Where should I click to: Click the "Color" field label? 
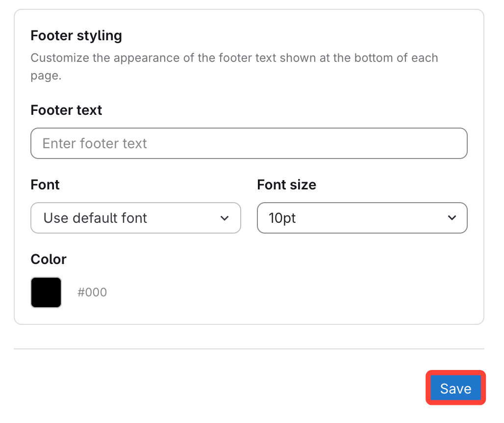[x=49, y=259]
